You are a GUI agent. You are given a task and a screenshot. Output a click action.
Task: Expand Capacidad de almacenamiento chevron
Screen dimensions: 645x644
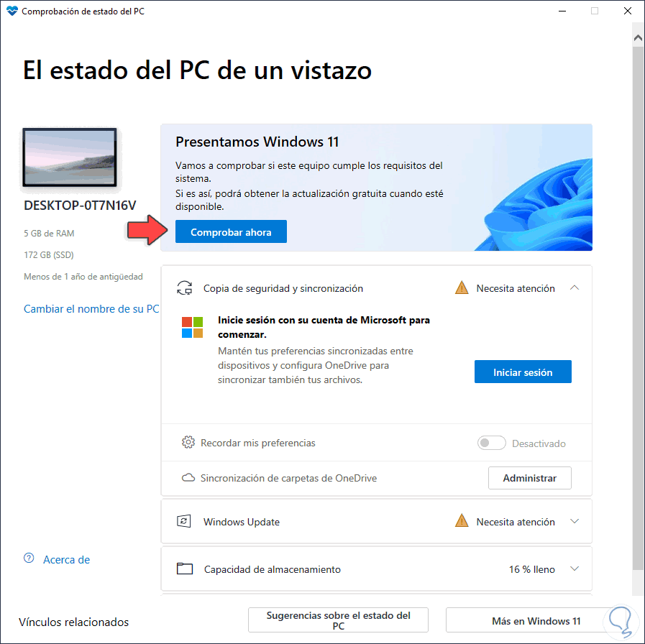tap(575, 569)
